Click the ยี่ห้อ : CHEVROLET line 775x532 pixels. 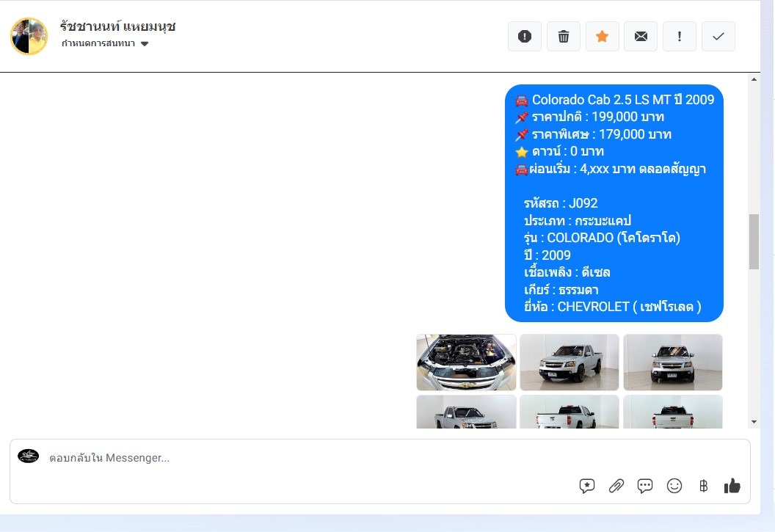pyautogui.click(x=612, y=307)
